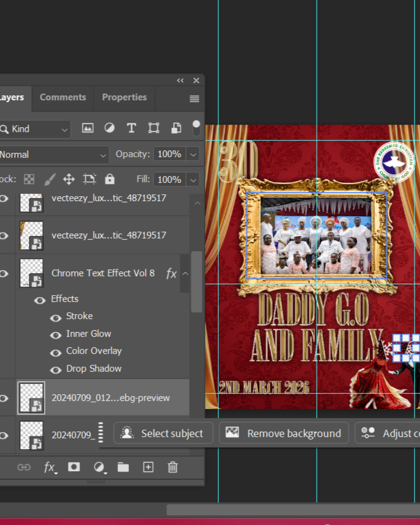
Task: Open the Fill slider dropdown arrow
Action: (x=193, y=180)
